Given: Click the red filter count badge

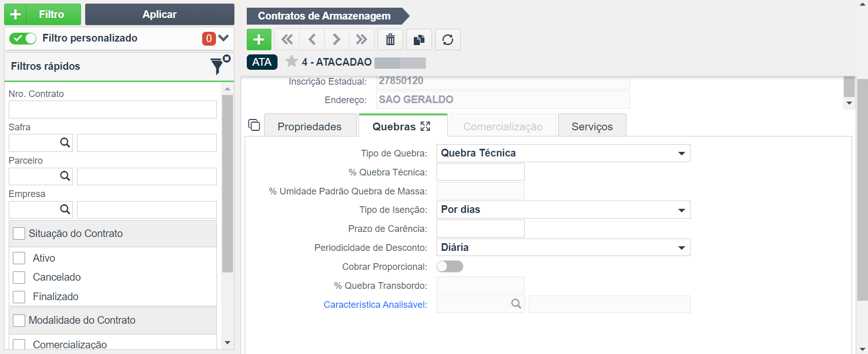Looking at the screenshot, I should click(209, 38).
